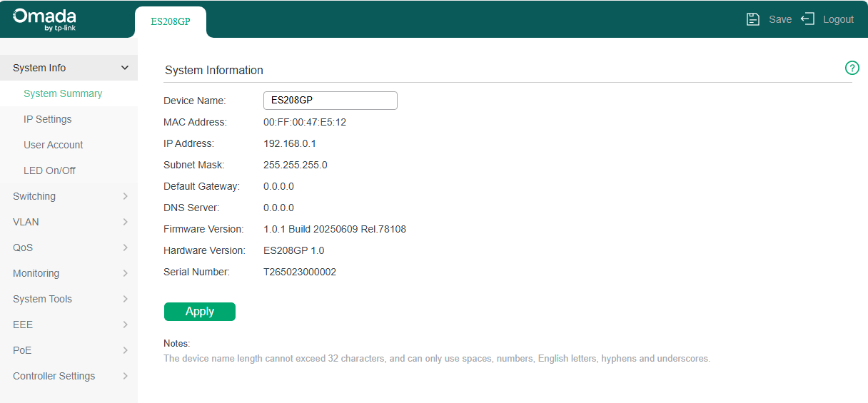The height and width of the screenshot is (403, 868).
Task: Open the help question mark icon
Action: [852, 68]
